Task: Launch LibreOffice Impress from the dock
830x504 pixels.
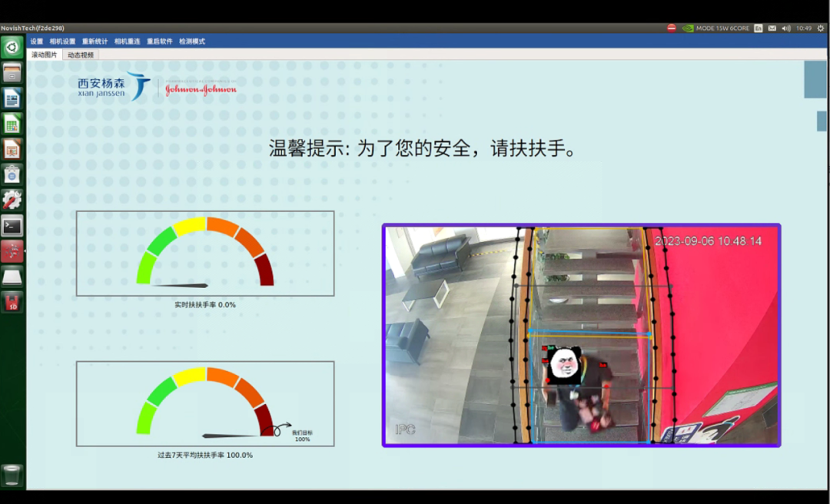Action: pyautogui.click(x=12, y=149)
